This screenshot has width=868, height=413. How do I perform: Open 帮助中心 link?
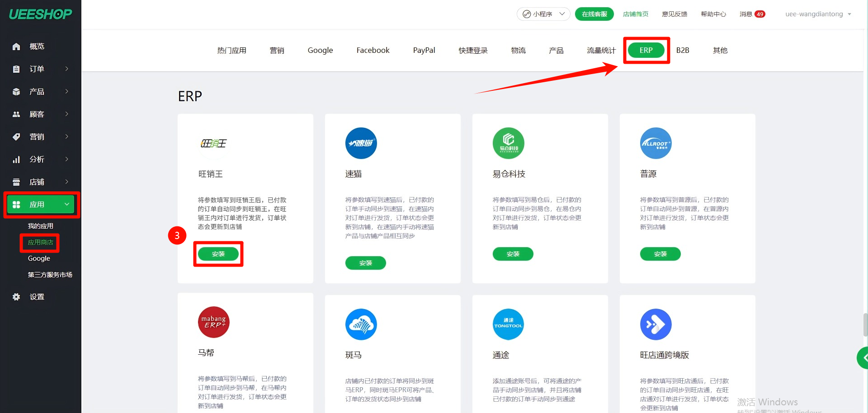(713, 14)
